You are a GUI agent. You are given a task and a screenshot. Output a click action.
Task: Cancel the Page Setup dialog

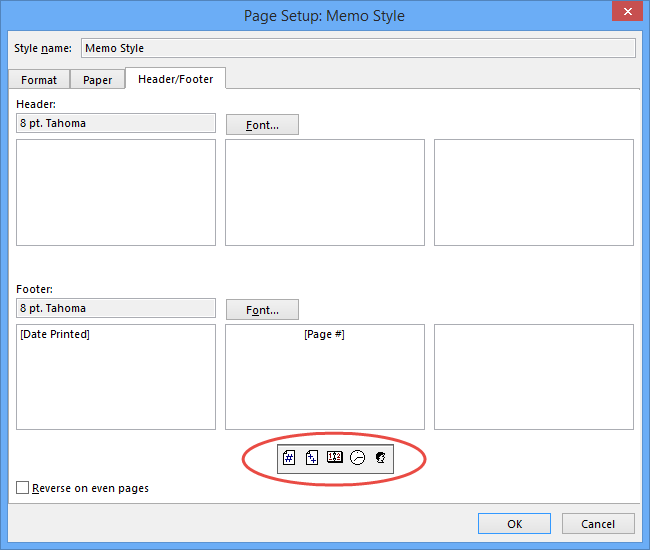(x=598, y=524)
